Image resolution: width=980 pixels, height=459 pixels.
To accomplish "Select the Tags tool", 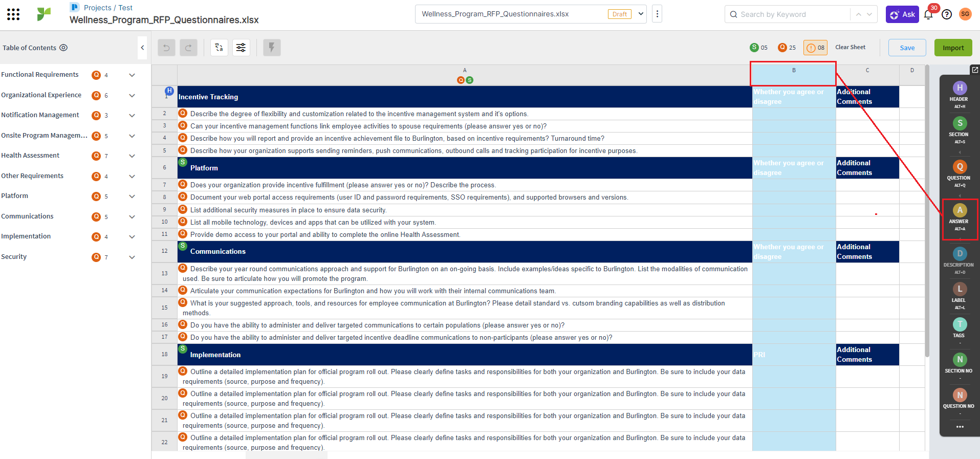I will [960, 329].
